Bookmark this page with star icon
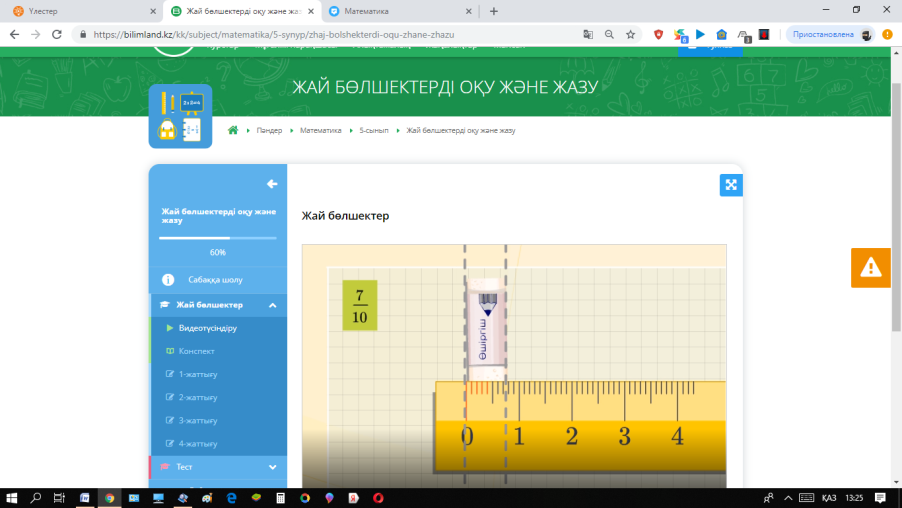This screenshot has height=508, width=902. click(x=630, y=35)
